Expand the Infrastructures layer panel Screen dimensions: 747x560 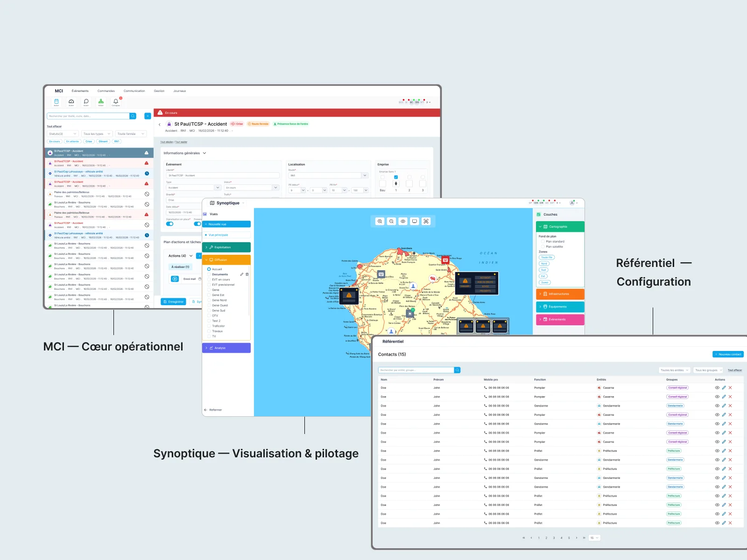[x=560, y=294]
